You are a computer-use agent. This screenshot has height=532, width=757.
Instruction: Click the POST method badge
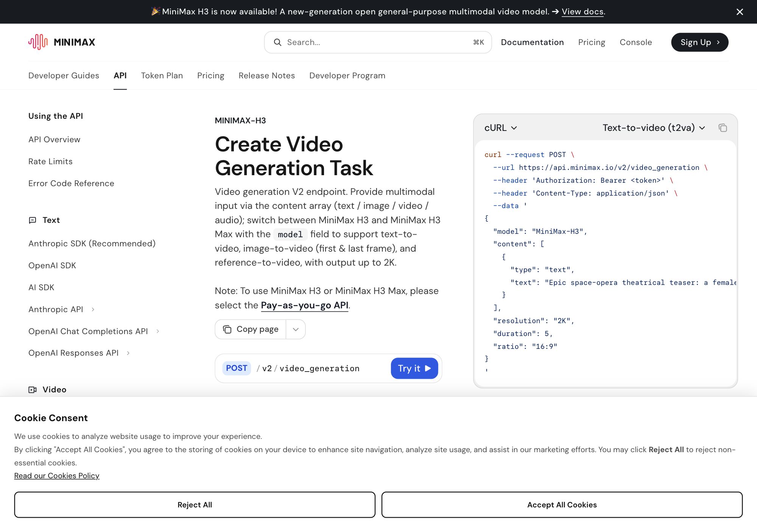(x=237, y=368)
